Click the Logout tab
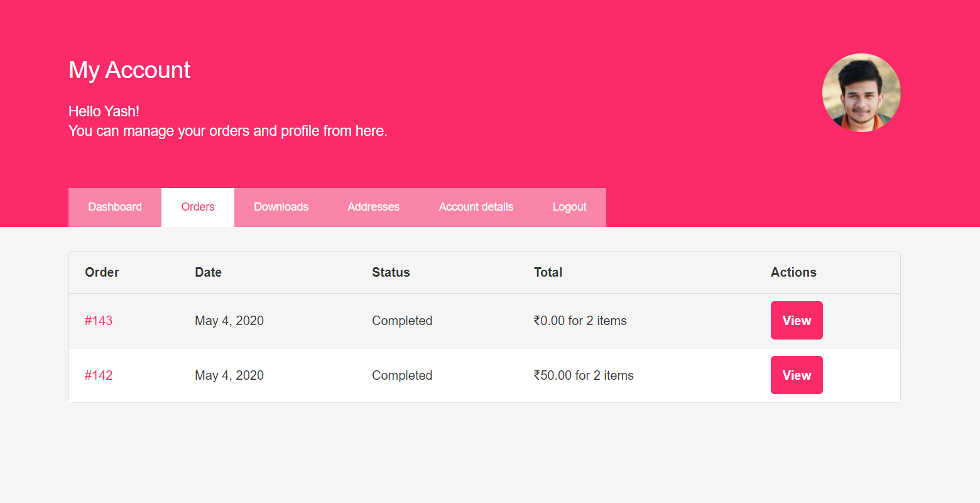The image size is (980, 503). pyautogui.click(x=569, y=207)
